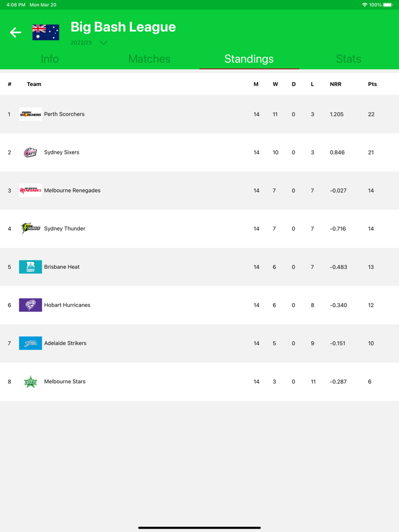Screen dimensions: 399x532
Task: Open the Sydney Sixers crest icon
Action: coord(30,152)
